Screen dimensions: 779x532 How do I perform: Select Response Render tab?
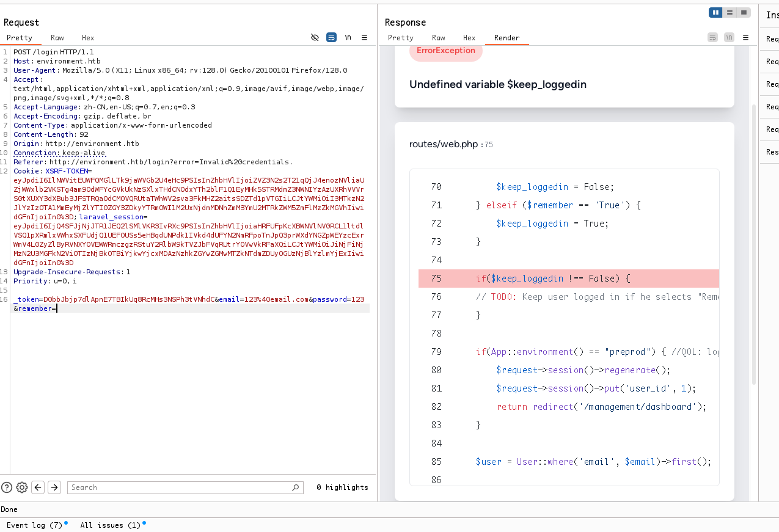click(x=507, y=38)
